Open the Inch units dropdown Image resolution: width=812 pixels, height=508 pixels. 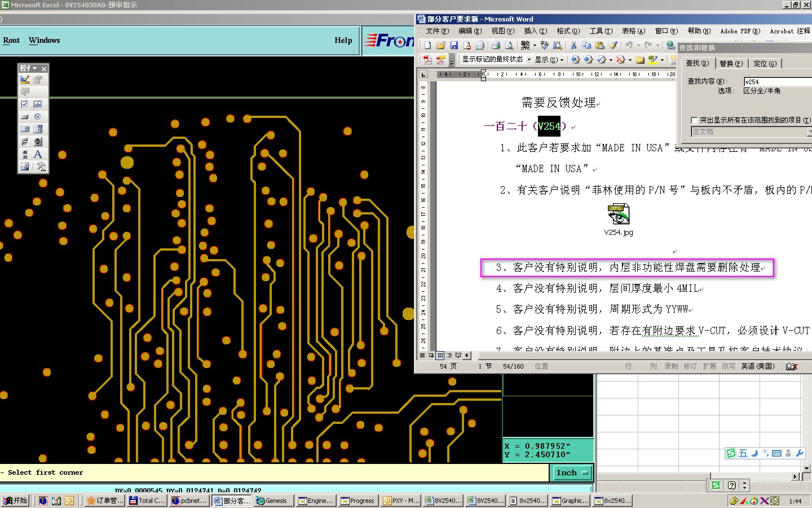click(x=572, y=473)
